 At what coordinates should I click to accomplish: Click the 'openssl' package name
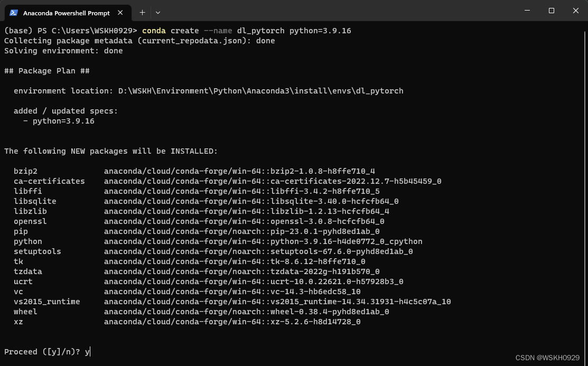click(x=30, y=221)
